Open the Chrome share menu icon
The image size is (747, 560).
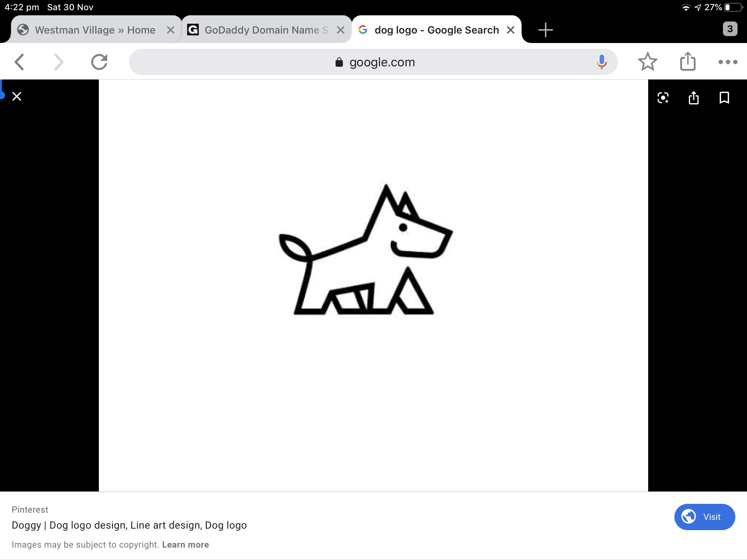(x=688, y=61)
